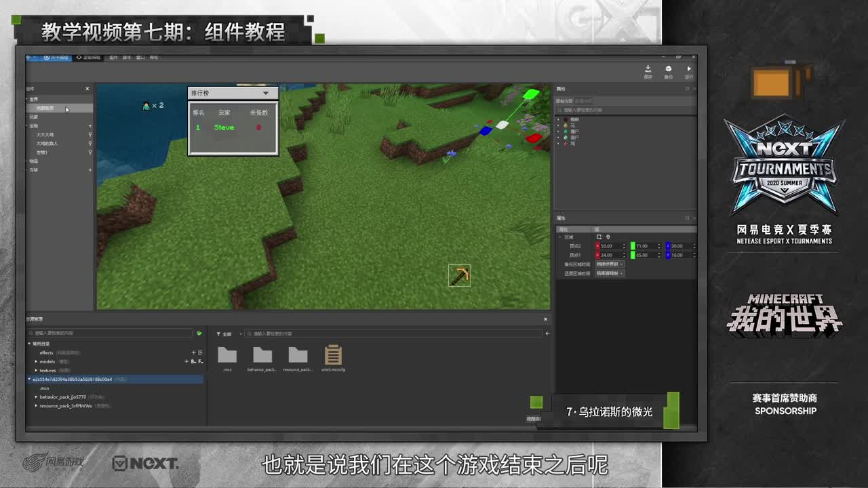Screen dimensions: 868x488
Task: Select 生物1 in the creature list
Action: (x=42, y=152)
